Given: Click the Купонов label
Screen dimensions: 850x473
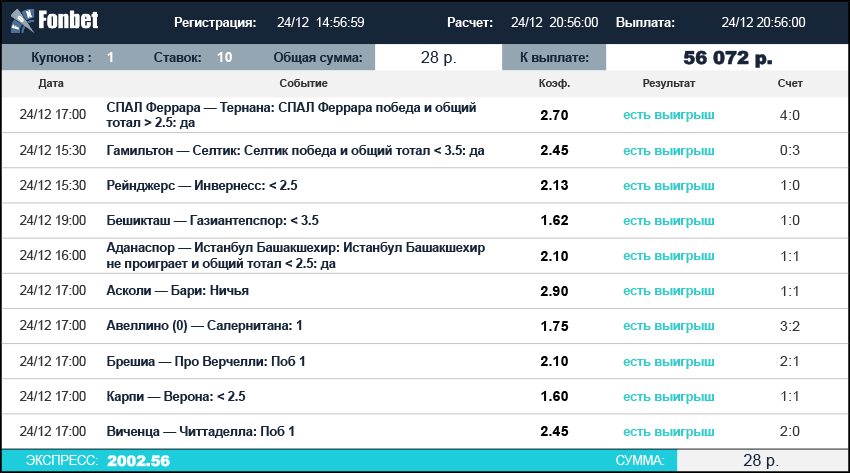Looking at the screenshot, I should pos(61,57).
